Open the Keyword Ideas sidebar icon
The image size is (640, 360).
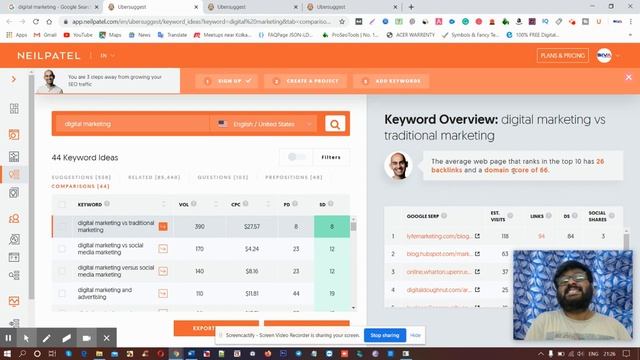(x=14, y=174)
